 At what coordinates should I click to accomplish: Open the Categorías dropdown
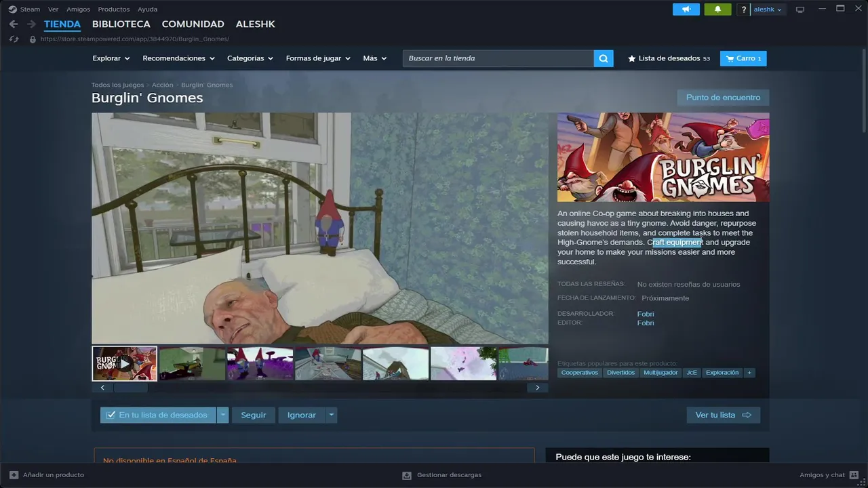point(250,58)
